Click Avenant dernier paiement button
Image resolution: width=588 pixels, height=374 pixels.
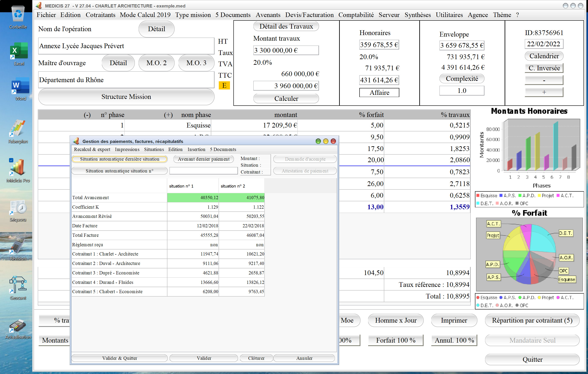[x=204, y=159]
